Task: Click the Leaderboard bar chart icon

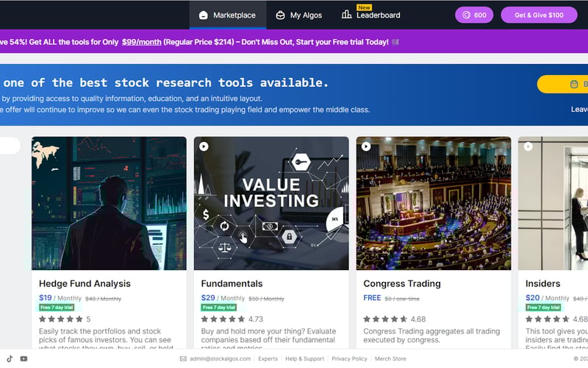Action: pos(346,14)
